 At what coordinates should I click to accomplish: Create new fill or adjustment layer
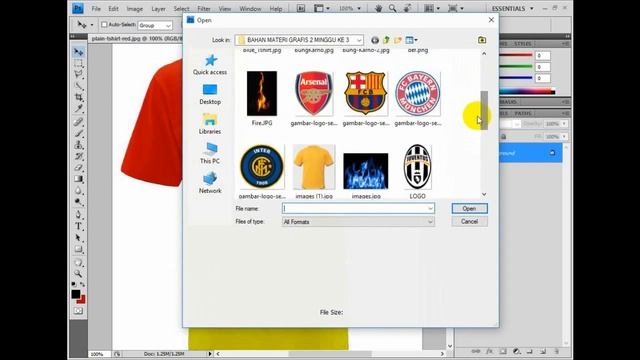(x=516, y=351)
